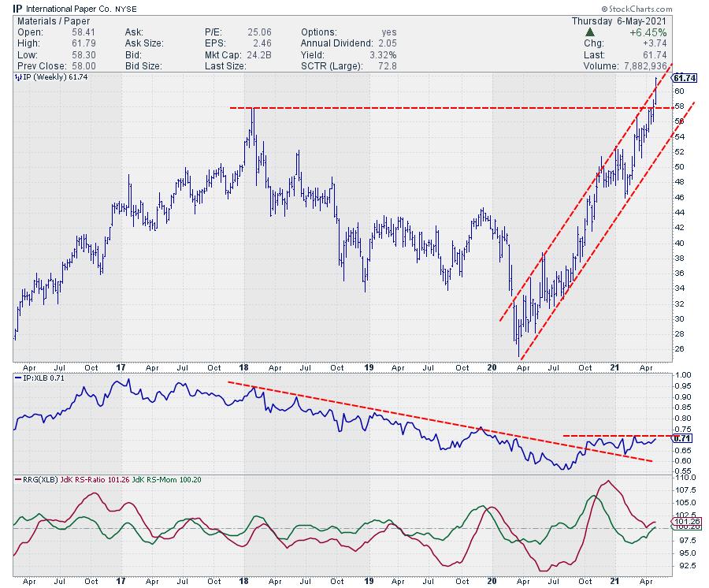The image size is (709, 588).
Task: Select the International Paper Co. company name
Action: 61,9
